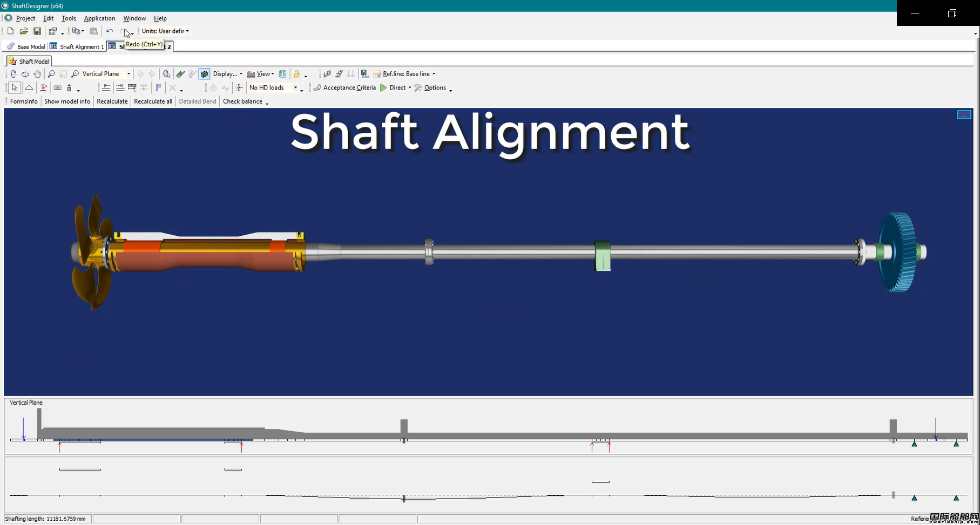Click the align left distribution icon
This screenshot has height=525, width=980.
tap(106, 87)
